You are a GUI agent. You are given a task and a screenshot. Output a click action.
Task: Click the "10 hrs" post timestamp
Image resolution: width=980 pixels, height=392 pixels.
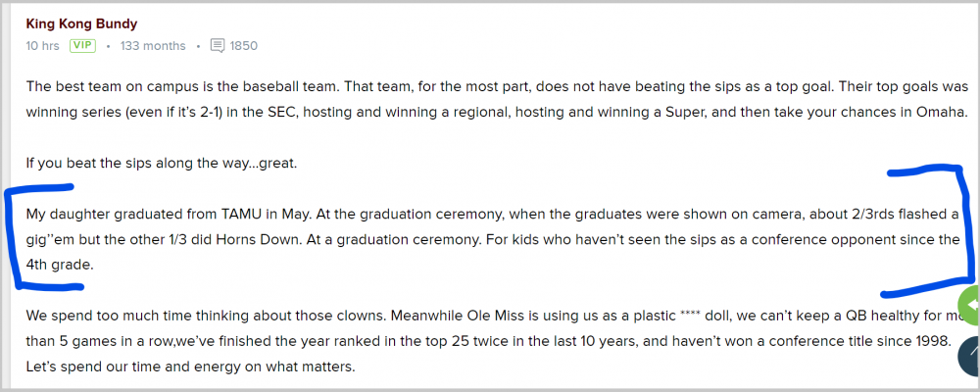(x=43, y=45)
